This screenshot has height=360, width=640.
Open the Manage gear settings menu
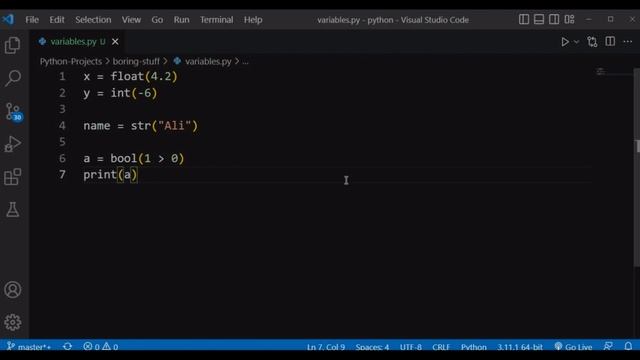(x=13, y=322)
